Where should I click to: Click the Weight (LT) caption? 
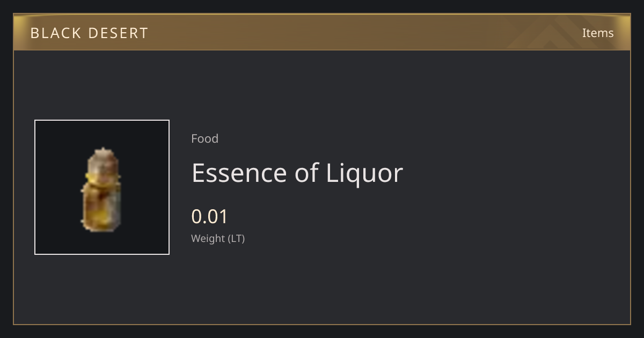coord(218,239)
